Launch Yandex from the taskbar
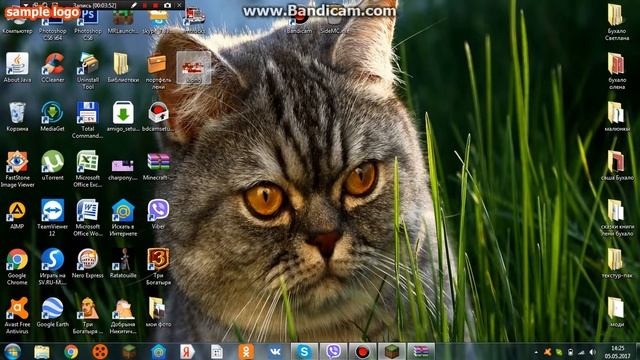The height and width of the screenshot is (360, 640). tap(187, 351)
